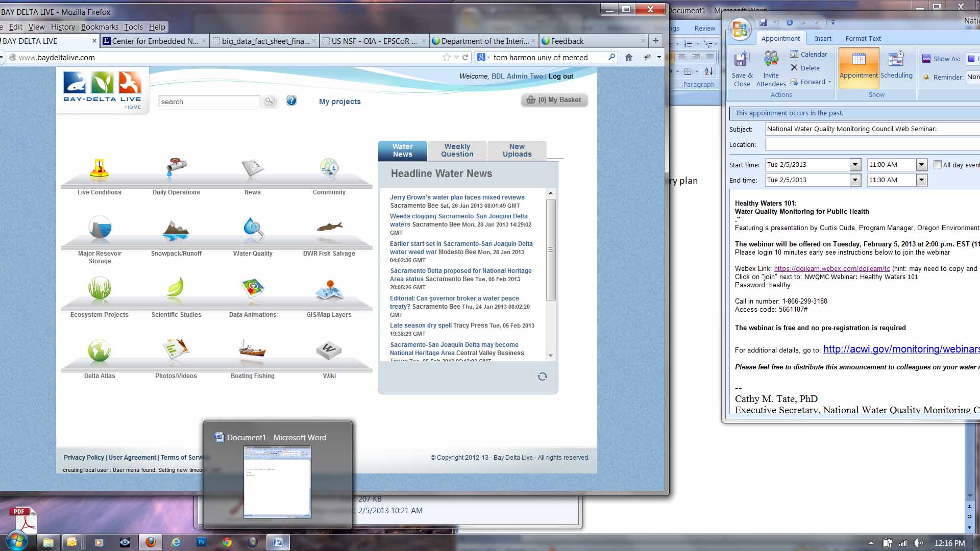Open the Boating Fishing boat icon
This screenshot has width=980, height=551.
[253, 349]
